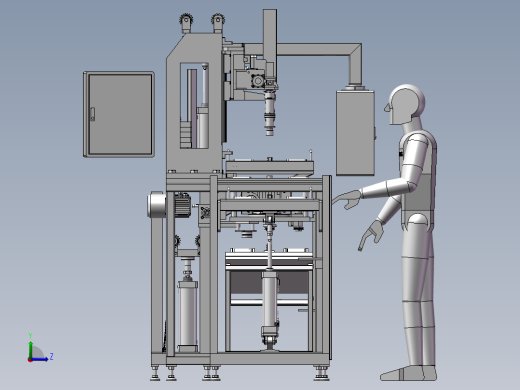Select the large pneumatic cylinder at lower left
The width and height of the screenshot is (520, 390).
(x=188, y=315)
